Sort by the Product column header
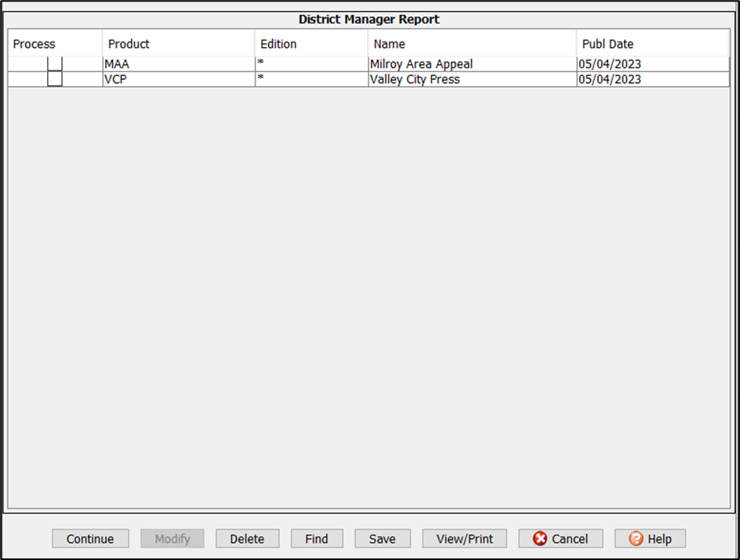 point(129,44)
